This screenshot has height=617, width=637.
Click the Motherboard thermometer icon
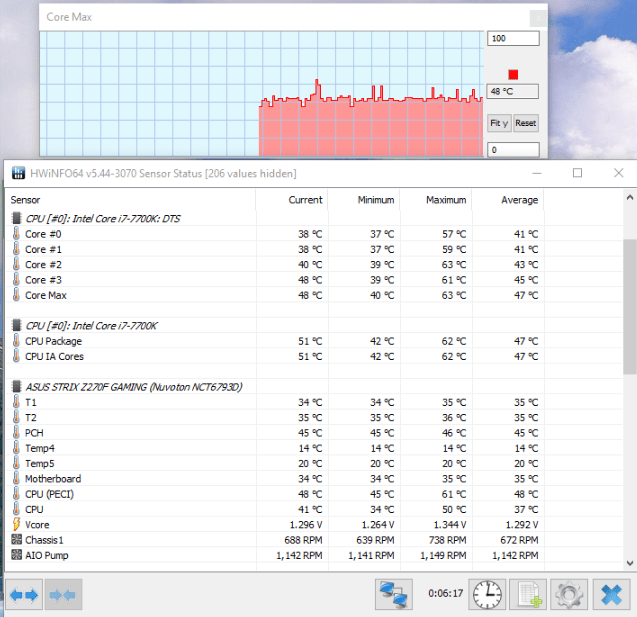[x=16, y=478]
